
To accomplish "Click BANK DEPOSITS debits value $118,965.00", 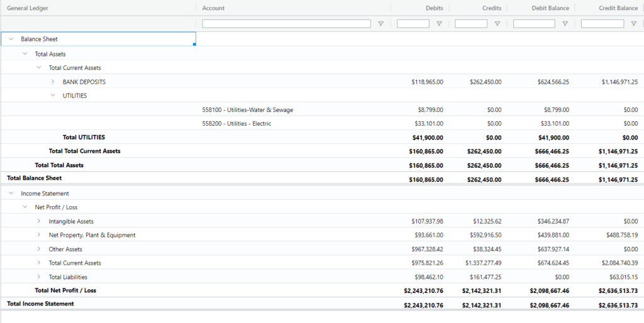I will click(x=428, y=82).
